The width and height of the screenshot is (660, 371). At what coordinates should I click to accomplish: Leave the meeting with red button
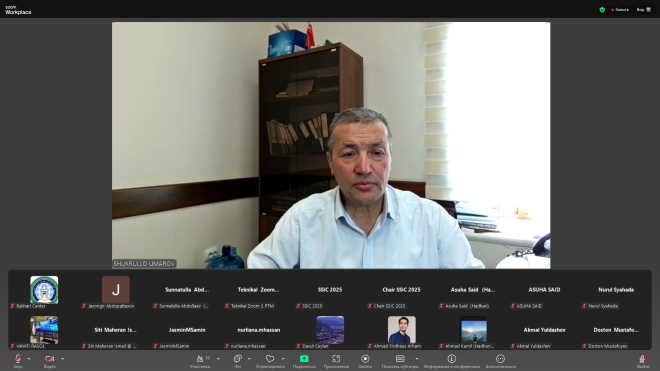click(x=643, y=359)
